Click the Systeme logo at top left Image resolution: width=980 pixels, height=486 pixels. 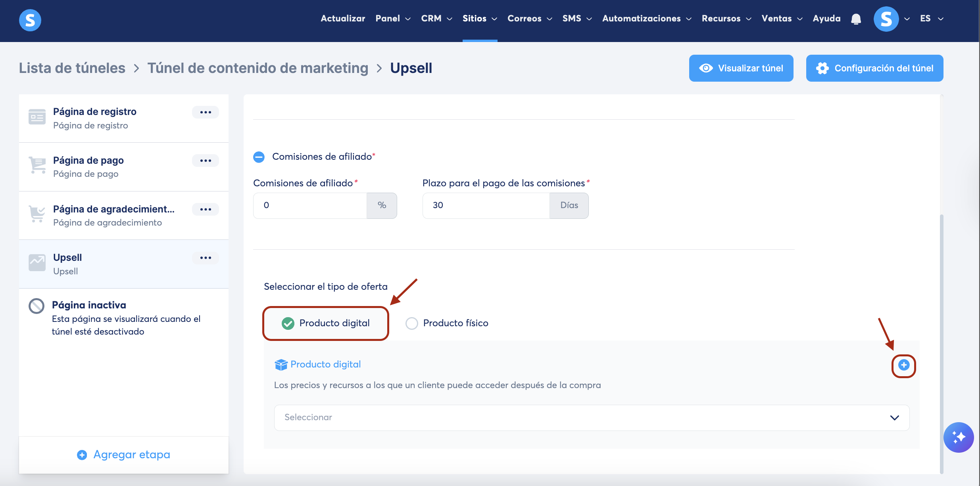[x=30, y=20]
